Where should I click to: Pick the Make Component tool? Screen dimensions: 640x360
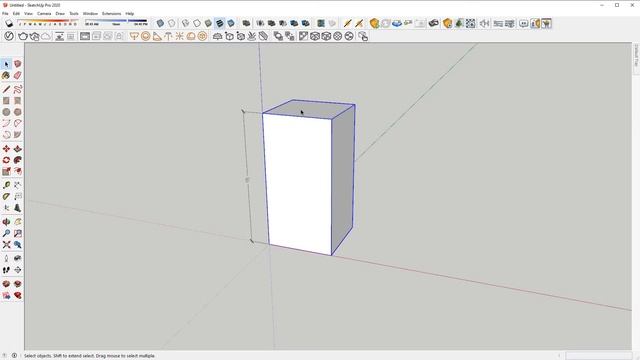click(18, 64)
